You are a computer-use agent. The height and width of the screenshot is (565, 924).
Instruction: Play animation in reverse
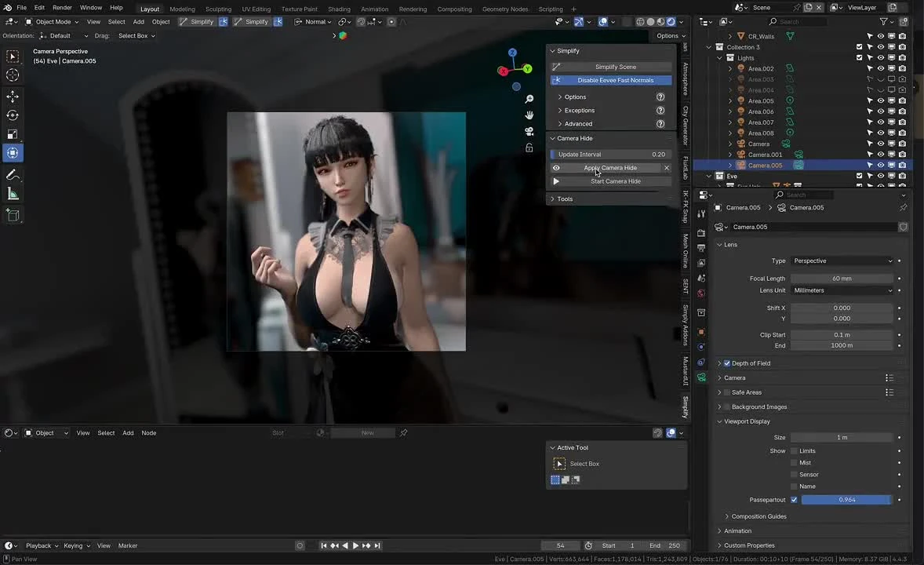pyautogui.click(x=345, y=545)
